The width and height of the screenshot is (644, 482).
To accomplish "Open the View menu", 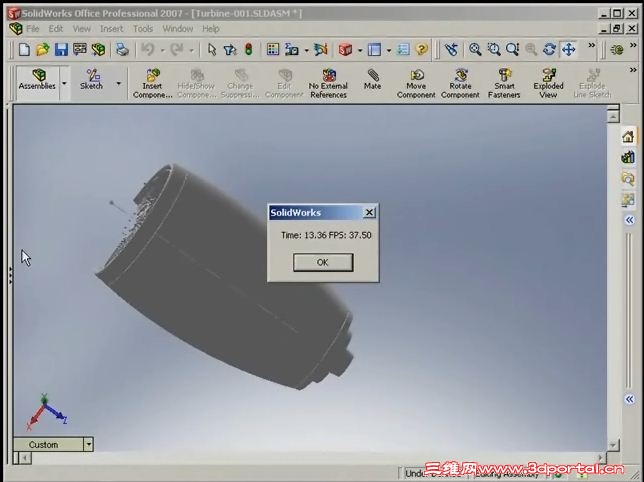I will [81, 29].
